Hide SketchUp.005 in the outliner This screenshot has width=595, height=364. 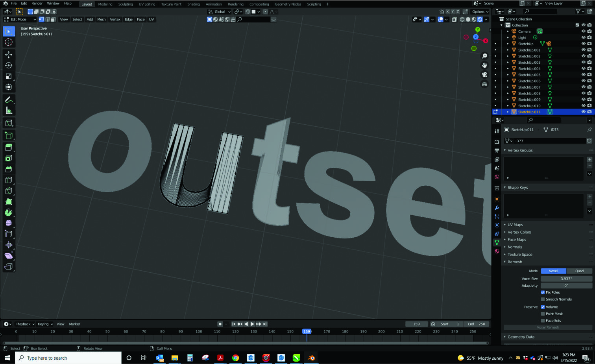coord(584,75)
